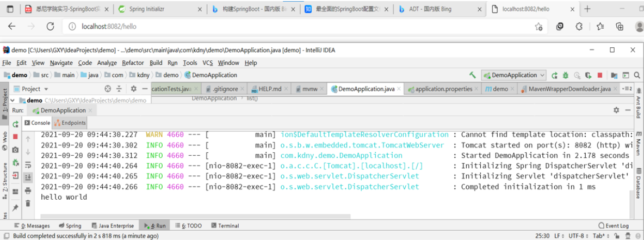Click the up arrow in the console gutter
This screenshot has width=644, height=240.
click(x=28, y=139)
